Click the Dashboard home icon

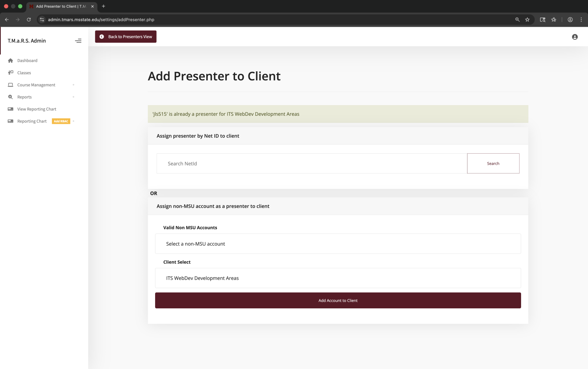(x=11, y=60)
